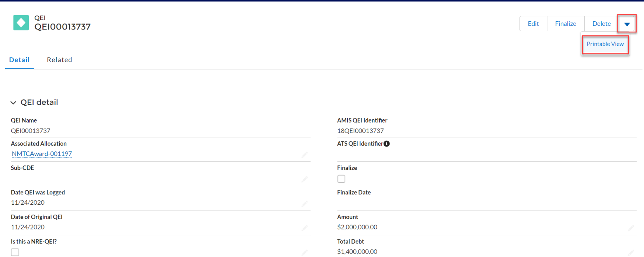
Task: Collapse the QEI detail section
Action: 13,102
